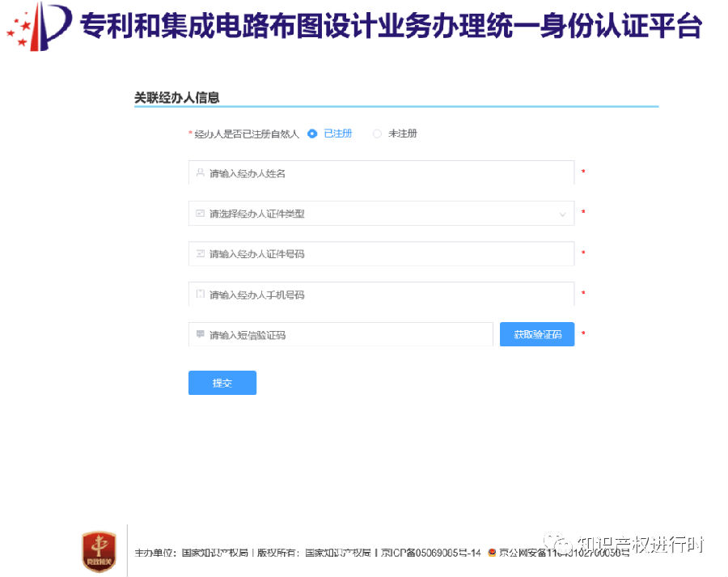Click the 请输入经办人手机号码 input field
This screenshot has width=728, height=577.
coord(381,294)
